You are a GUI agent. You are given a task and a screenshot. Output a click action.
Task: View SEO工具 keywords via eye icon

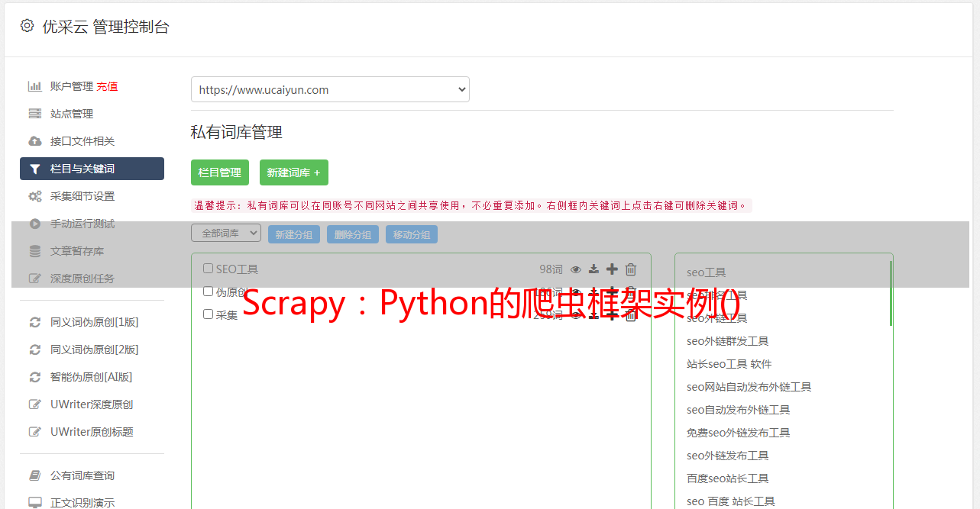576,269
